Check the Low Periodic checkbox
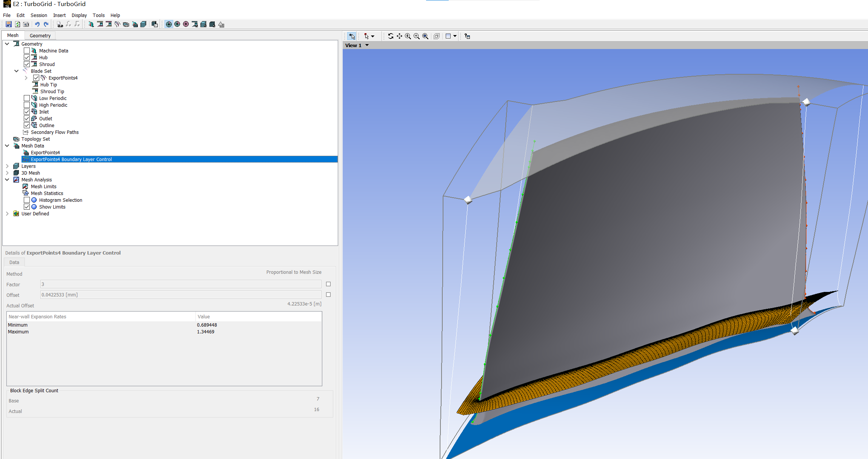Viewport: 868px width, 459px height. click(27, 98)
